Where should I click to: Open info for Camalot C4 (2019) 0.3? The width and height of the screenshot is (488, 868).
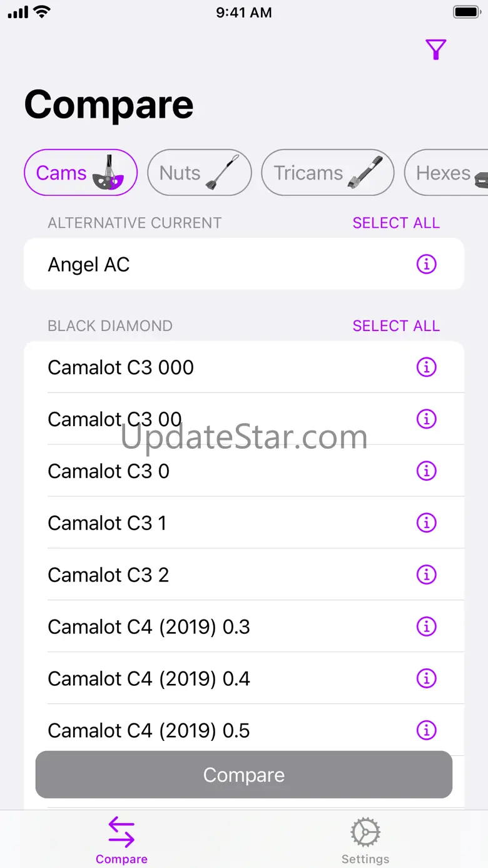[x=426, y=626]
